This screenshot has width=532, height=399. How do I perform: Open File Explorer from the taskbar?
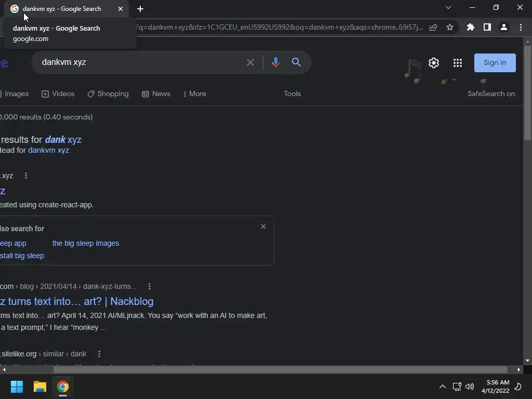click(39, 387)
